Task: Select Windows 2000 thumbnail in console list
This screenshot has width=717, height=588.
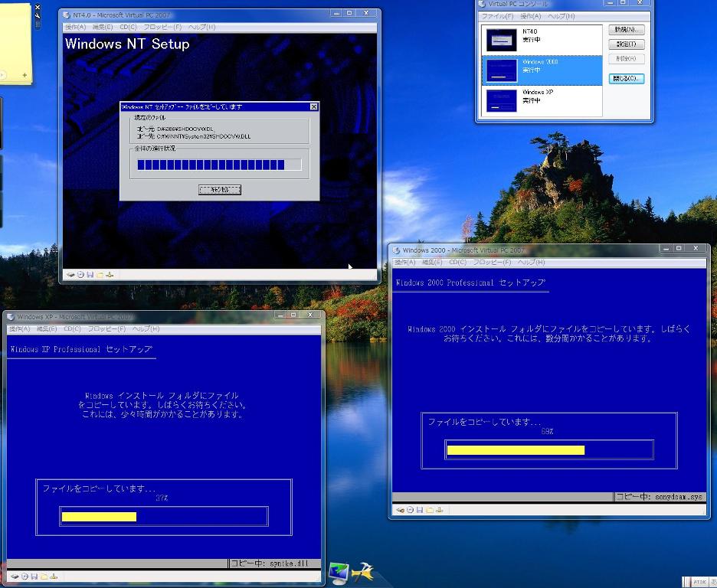Action: [x=501, y=70]
